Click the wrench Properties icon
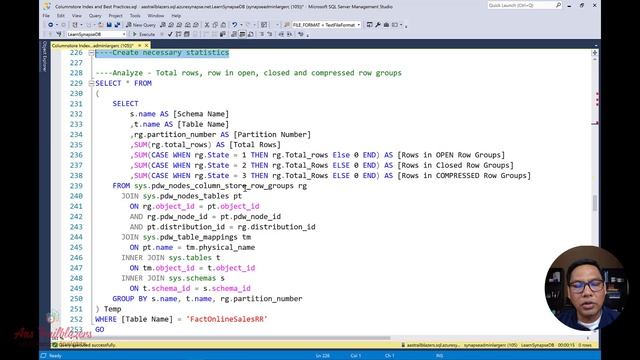Viewport: 640px width, 360px height. click(378, 25)
